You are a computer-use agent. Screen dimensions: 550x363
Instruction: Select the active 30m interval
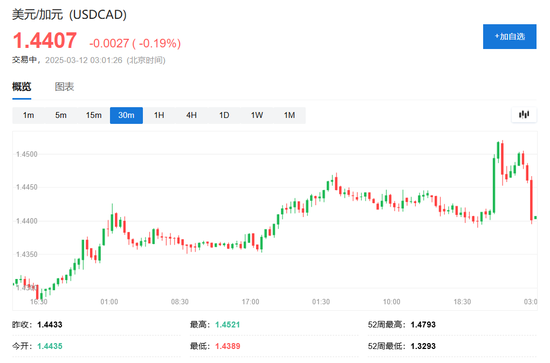pyautogui.click(x=126, y=115)
